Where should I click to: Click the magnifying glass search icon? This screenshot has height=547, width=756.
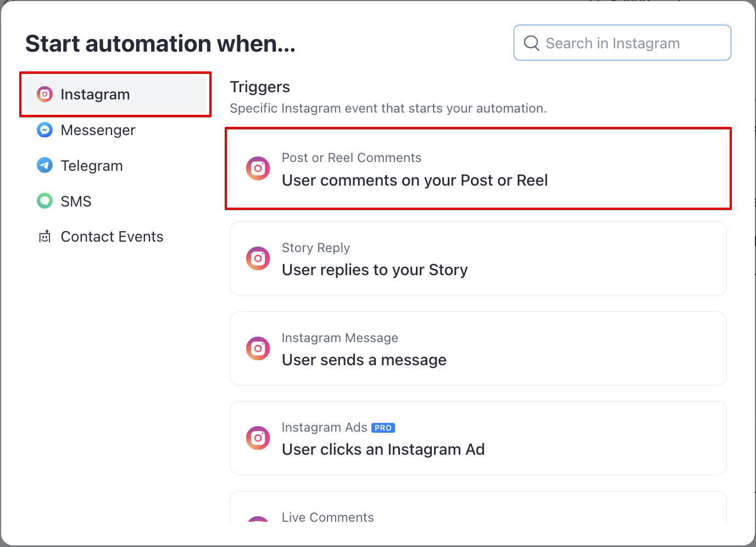[x=531, y=43]
